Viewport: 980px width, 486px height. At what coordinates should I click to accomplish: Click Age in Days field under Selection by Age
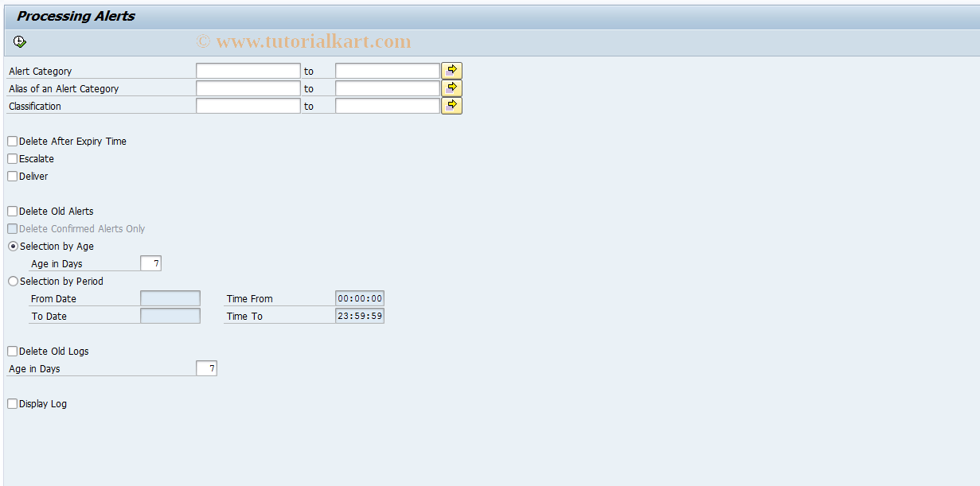pyautogui.click(x=150, y=263)
